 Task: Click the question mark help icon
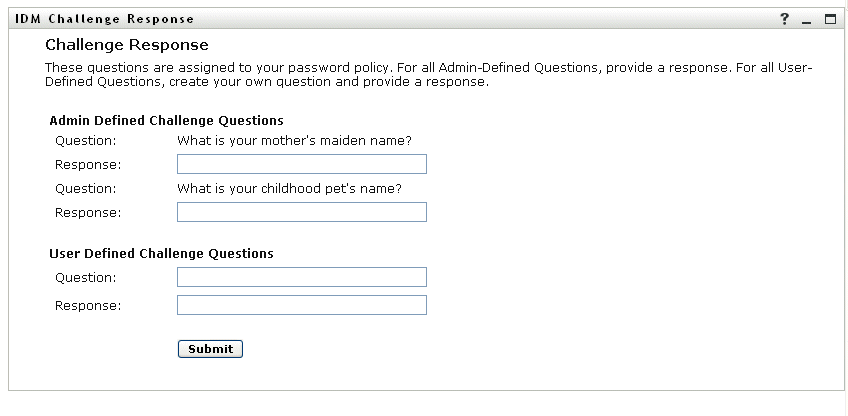point(785,19)
